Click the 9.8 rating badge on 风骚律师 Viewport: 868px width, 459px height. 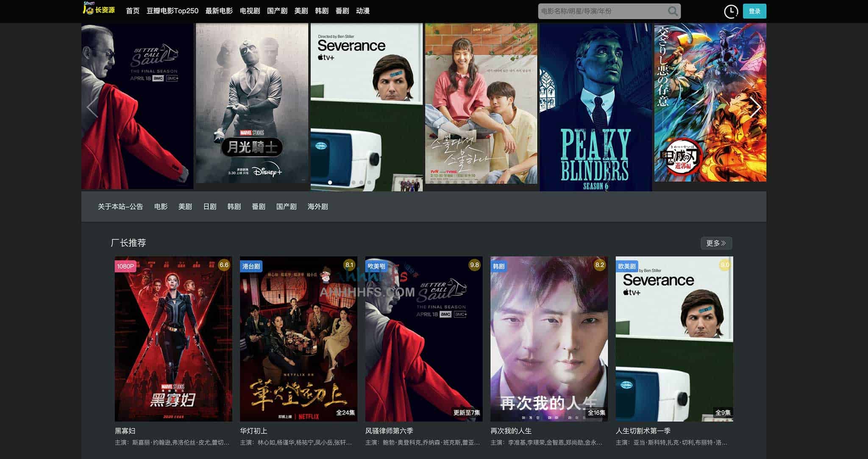click(x=474, y=265)
